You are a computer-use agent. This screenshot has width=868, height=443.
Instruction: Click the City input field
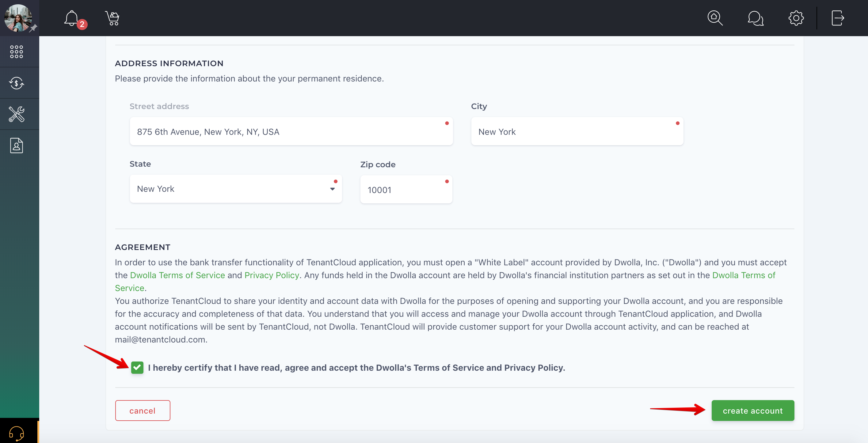click(x=577, y=131)
